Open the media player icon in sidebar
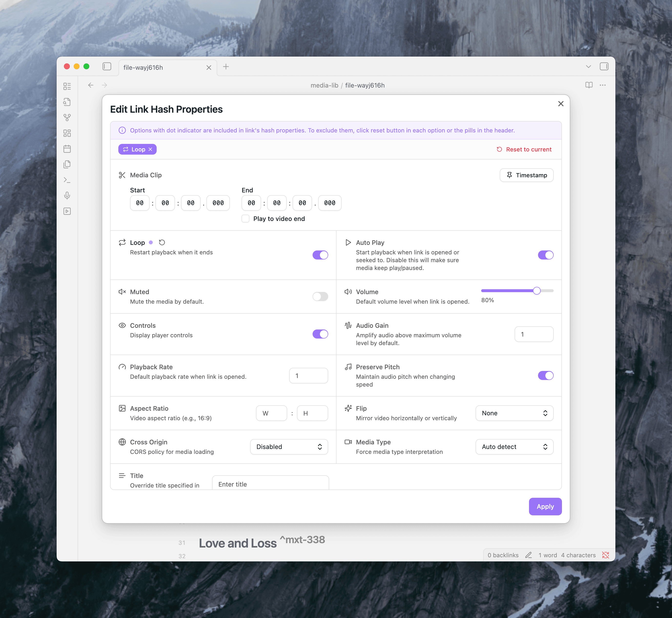 tap(67, 211)
